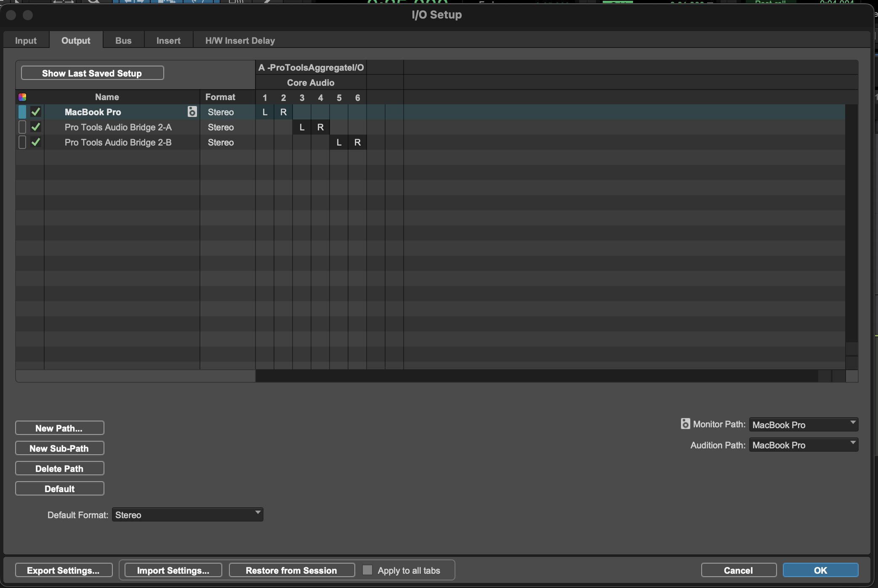Click L assignment cell for Audio Bridge 2-A
The height and width of the screenshot is (588, 878).
(302, 127)
